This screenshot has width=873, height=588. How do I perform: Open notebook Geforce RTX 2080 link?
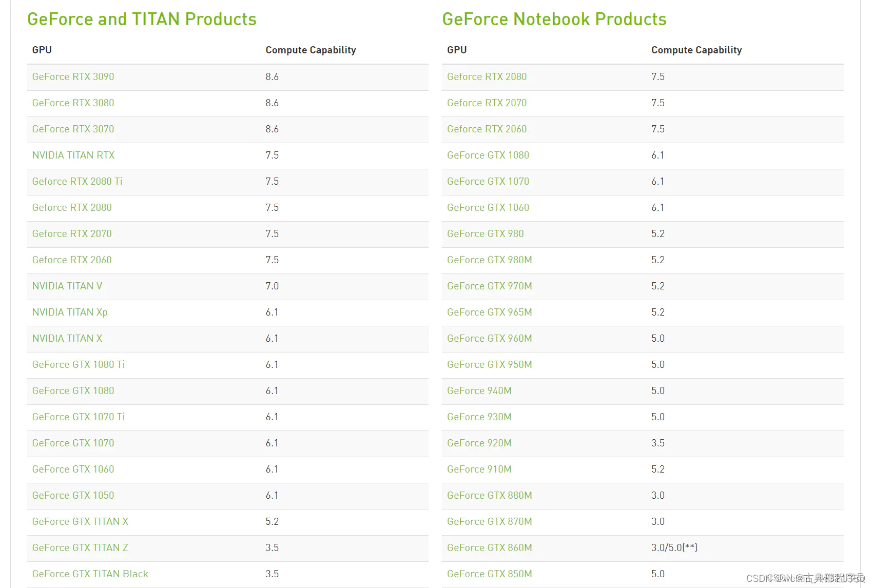click(487, 77)
